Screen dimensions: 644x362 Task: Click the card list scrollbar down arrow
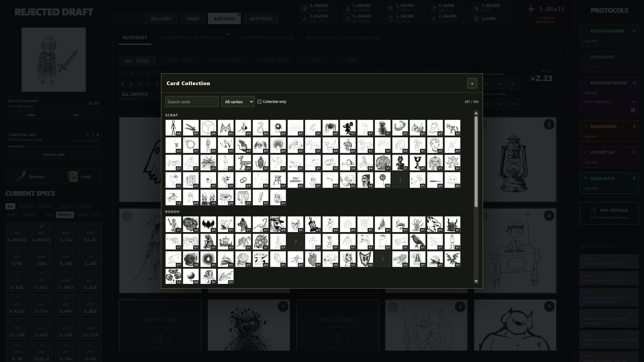[x=476, y=282]
